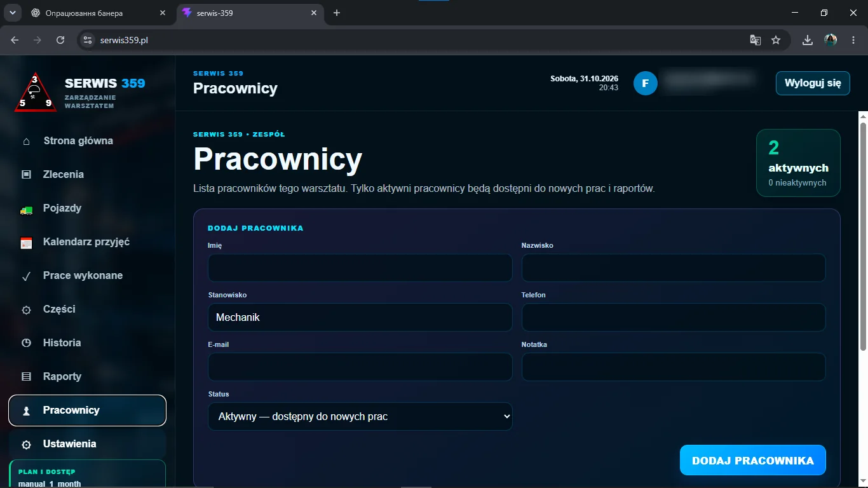Click the page vertical scrollbar
This screenshot has height=488, width=868.
tap(863, 235)
